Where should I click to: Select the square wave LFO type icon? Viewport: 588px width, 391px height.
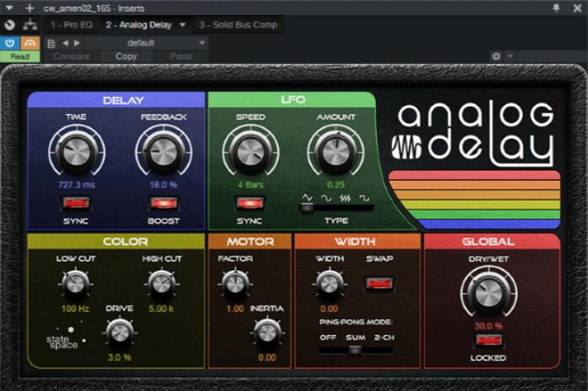(x=366, y=198)
